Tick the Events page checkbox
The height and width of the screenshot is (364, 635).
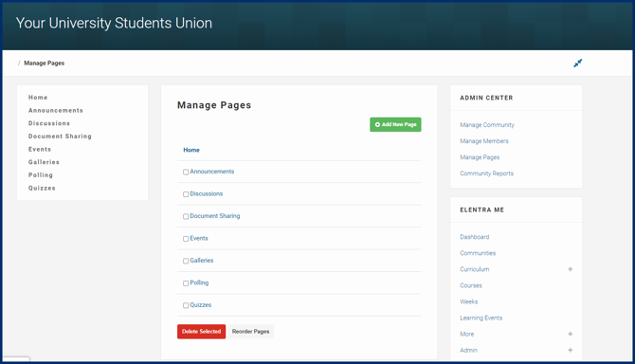tap(186, 239)
